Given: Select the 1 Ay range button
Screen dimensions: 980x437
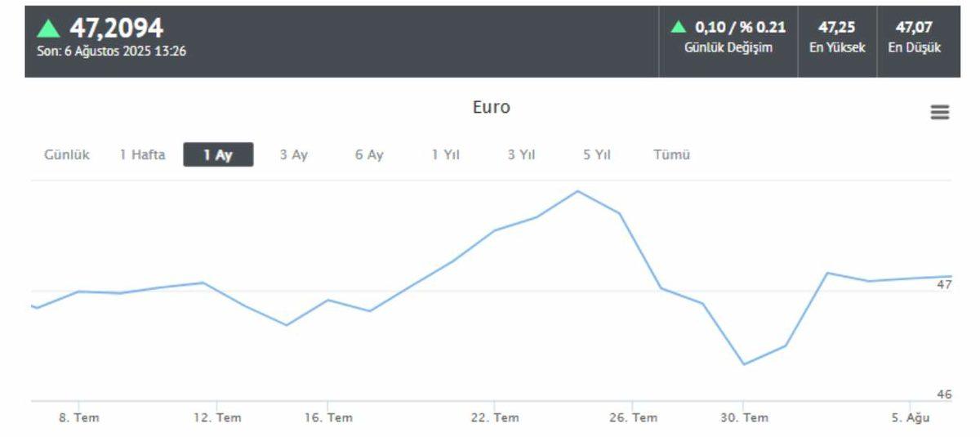Looking at the screenshot, I should [x=218, y=154].
